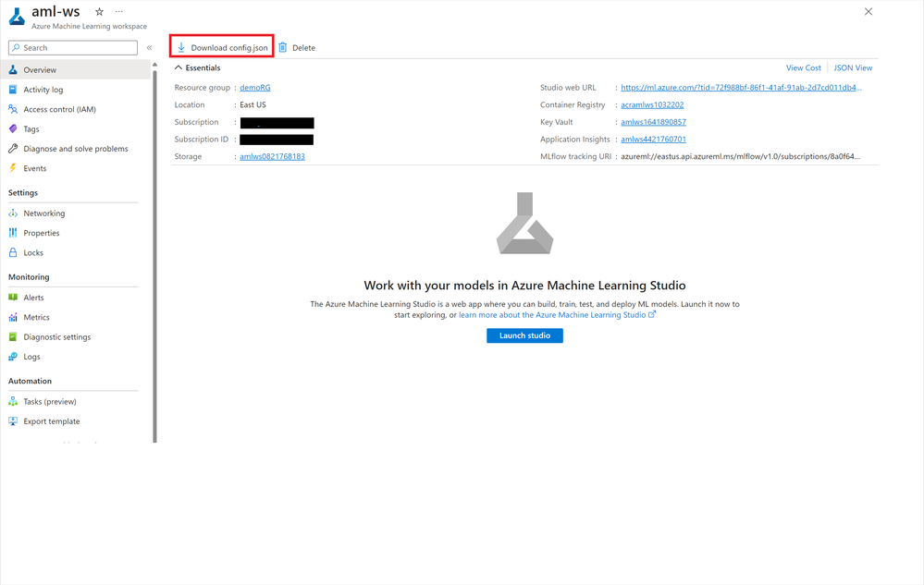The image size is (924, 585).
Task: Click the Networking icon under Settings
Action: (x=13, y=213)
